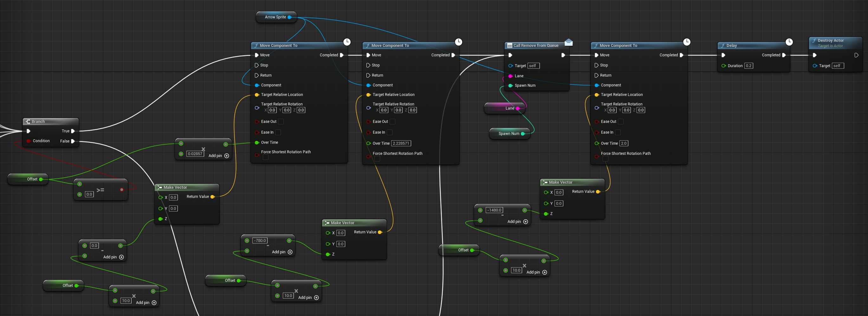Click the True execution pin on Branch node
This screenshot has width=868, height=316.
click(x=73, y=131)
